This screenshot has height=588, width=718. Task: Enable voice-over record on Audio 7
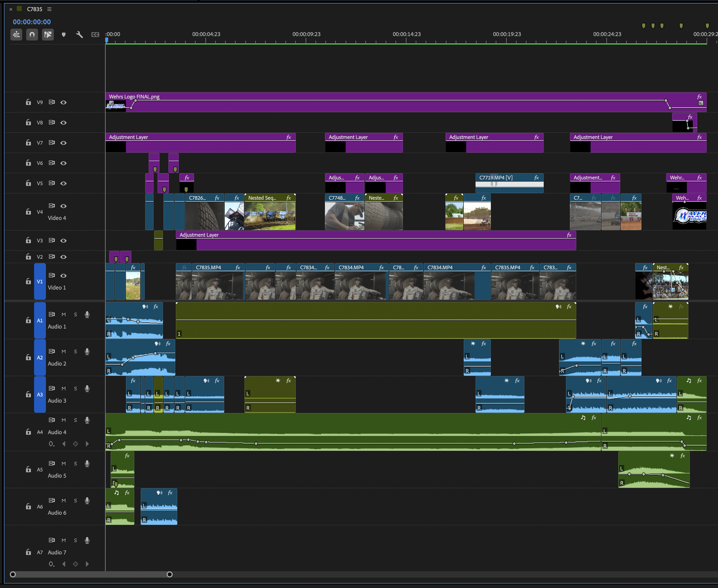click(x=87, y=540)
